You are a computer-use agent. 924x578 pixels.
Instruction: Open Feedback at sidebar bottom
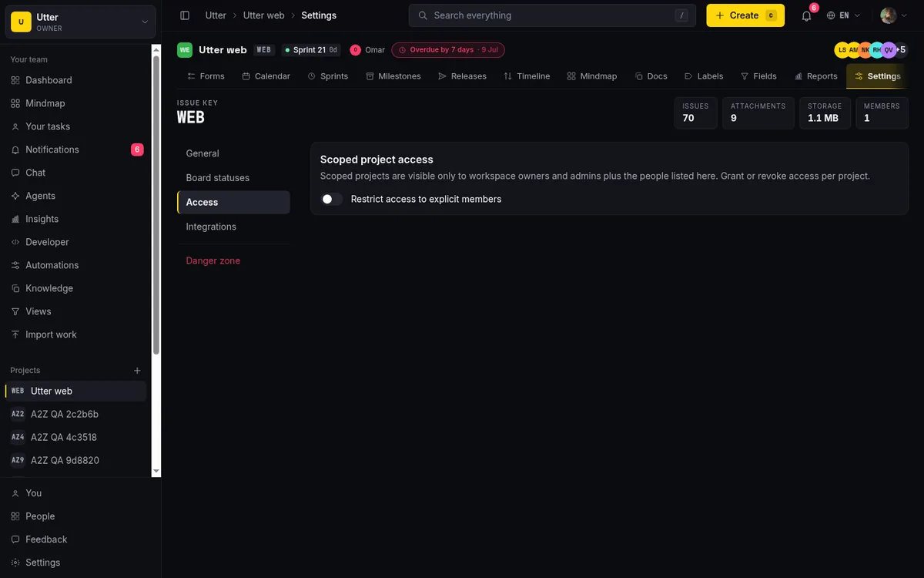[80, 539]
